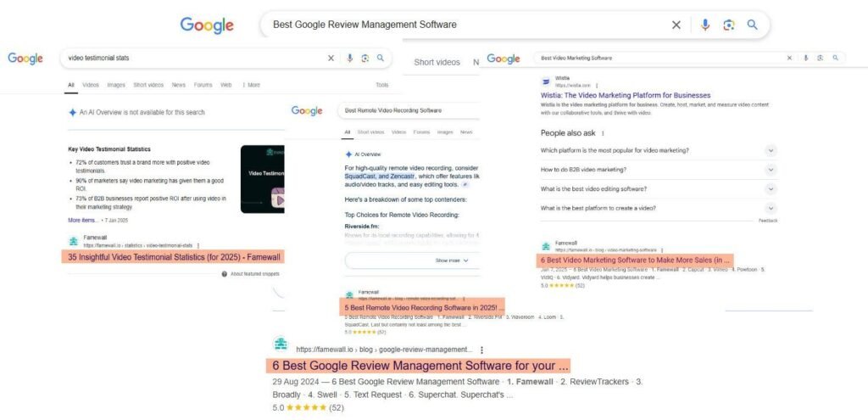Click the Google logo beside Remote Video Recording search
Image resolution: width=868 pixels, height=420 pixels.
(x=307, y=111)
